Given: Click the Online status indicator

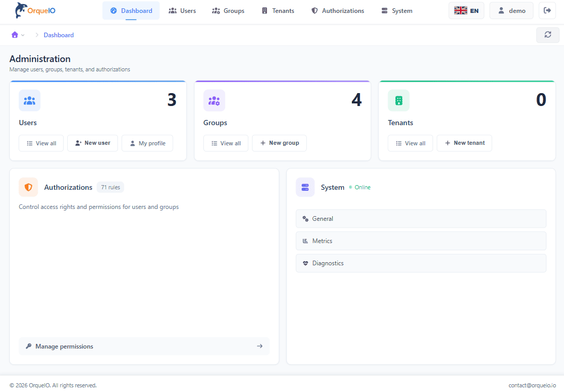Looking at the screenshot, I should coord(360,187).
